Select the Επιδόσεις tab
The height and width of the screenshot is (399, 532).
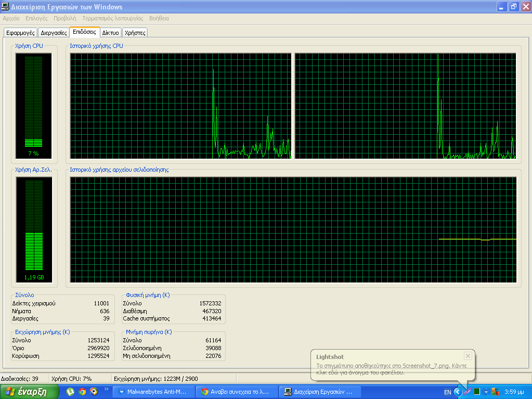click(84, 32)
